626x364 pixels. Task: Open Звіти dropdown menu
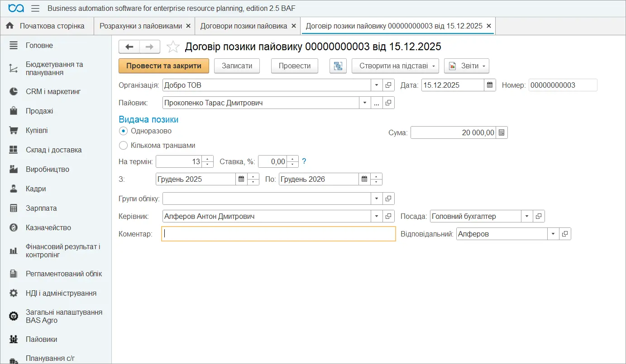467,66
